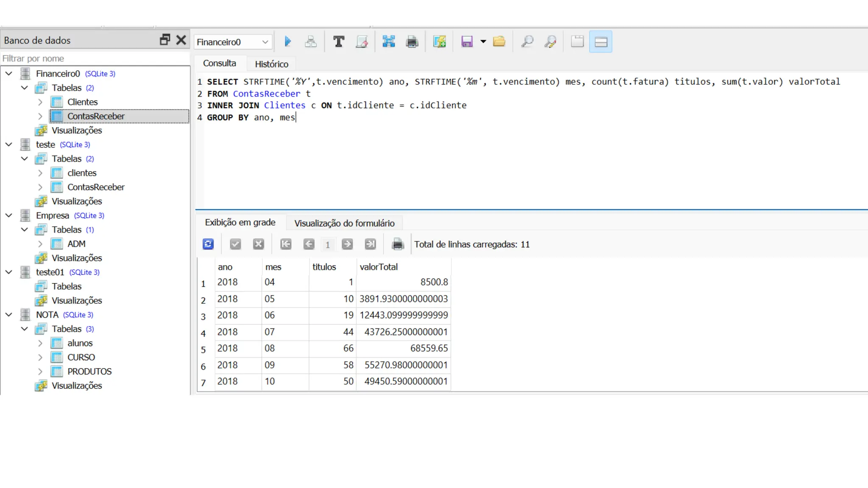Go to the last results page

pyautogui.click(x=370, y=244)
